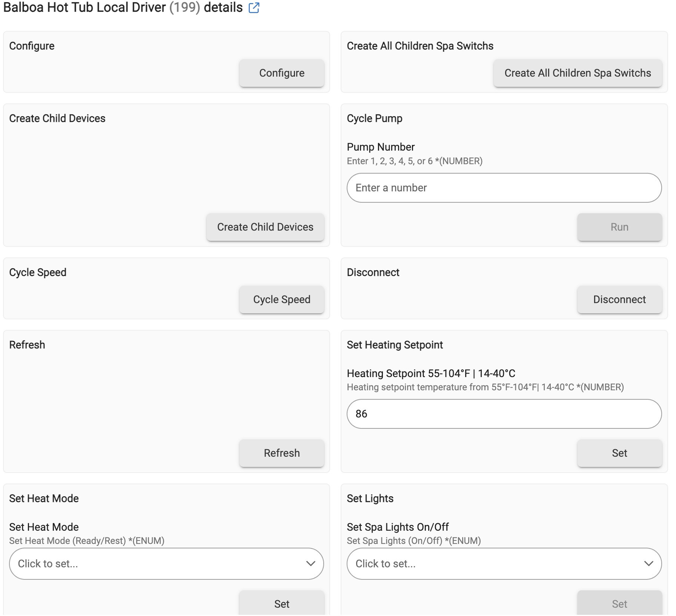The height and width of the screenshot is (616, 676).
Task: Click the Create Child Devices button
Action: pos(265,227)
